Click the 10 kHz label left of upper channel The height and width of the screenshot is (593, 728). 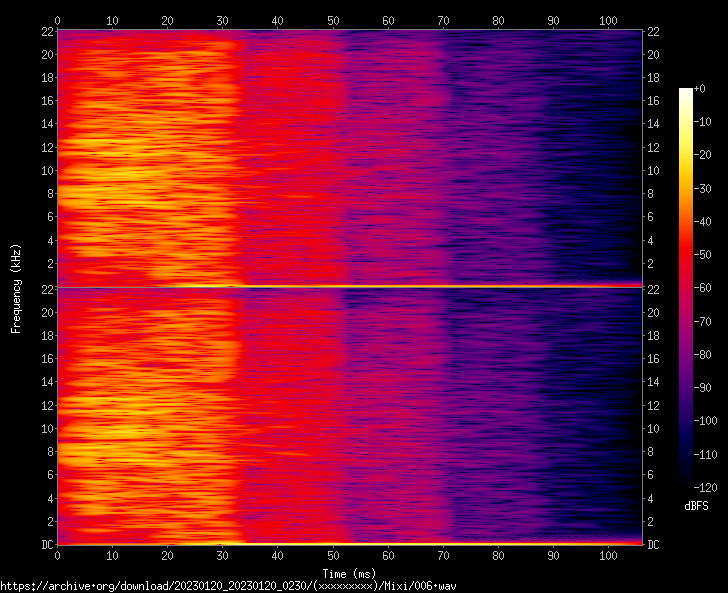tap(47, 171)
